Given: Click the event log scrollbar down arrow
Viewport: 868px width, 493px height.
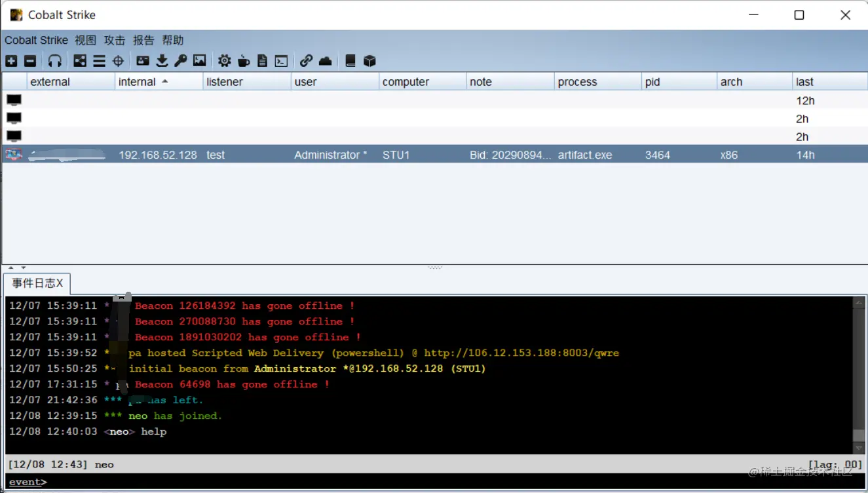Looking at the screenshot, I should click(859, 448).
